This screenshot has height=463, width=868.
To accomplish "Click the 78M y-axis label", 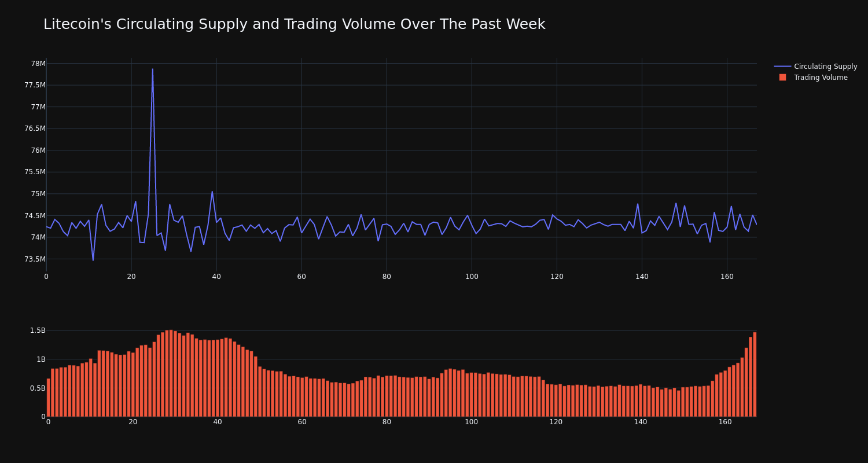I will [38, 64].
